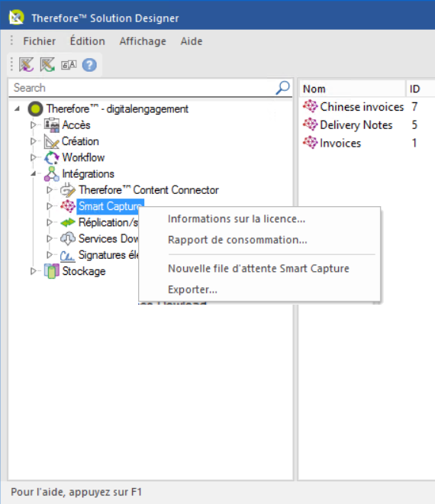Click ID value 1 of Invoices

click(x=414, y=143)
